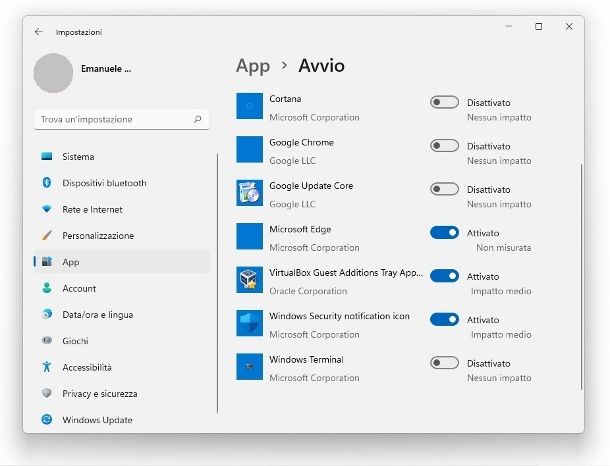
Task: Click the Google Chrome app name
Action: point(301,142)
